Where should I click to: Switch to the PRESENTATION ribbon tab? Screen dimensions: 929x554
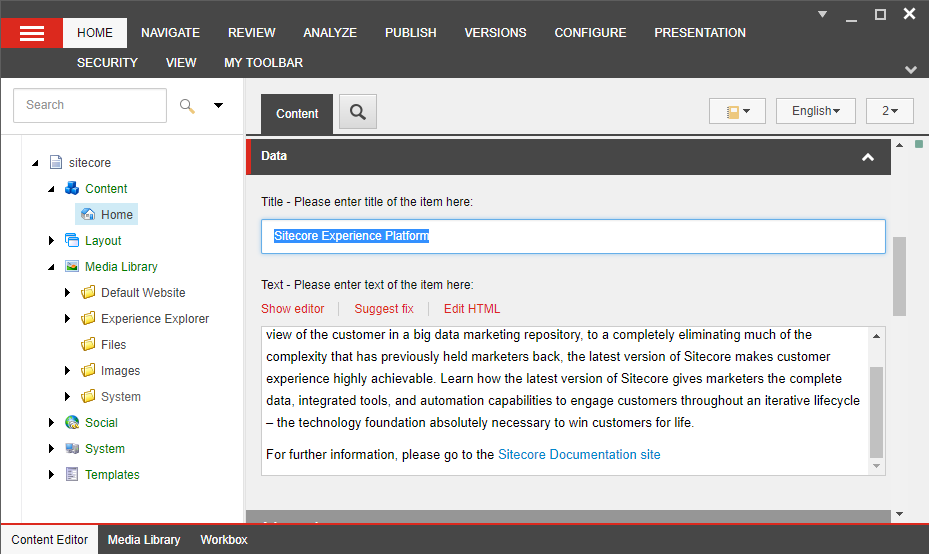pos(700,33)
